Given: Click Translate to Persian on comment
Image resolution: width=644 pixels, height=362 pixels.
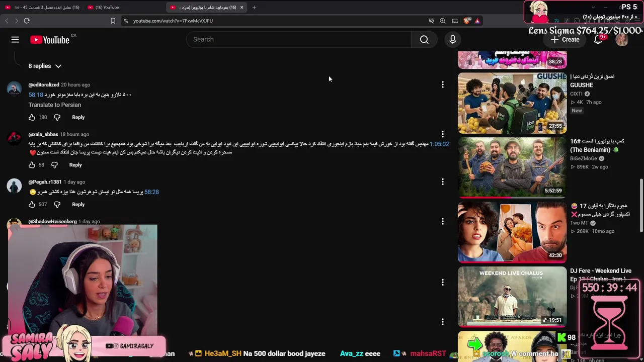Looking at the screenshot, I should [x=55, y=105].
